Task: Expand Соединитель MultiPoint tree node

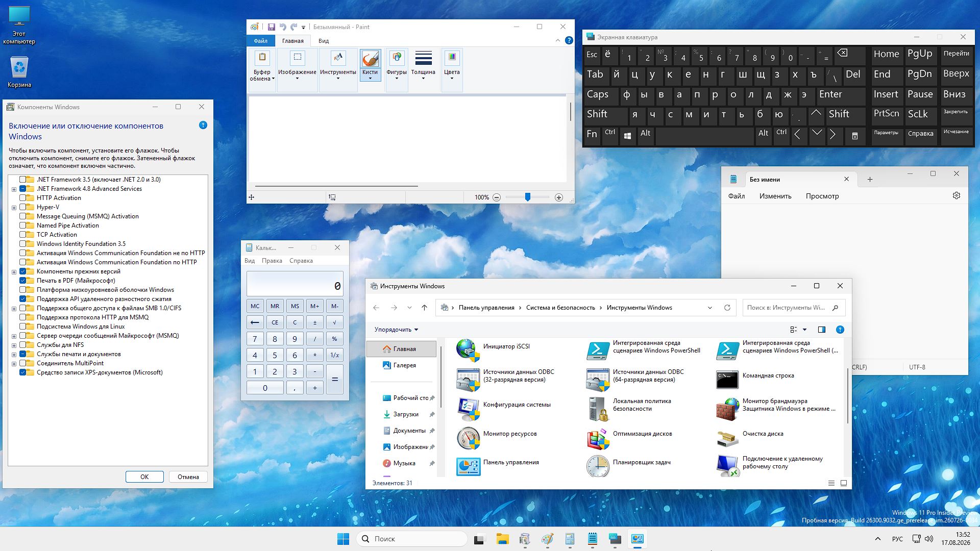Action: pyautogui.click(x=14, y=364)
